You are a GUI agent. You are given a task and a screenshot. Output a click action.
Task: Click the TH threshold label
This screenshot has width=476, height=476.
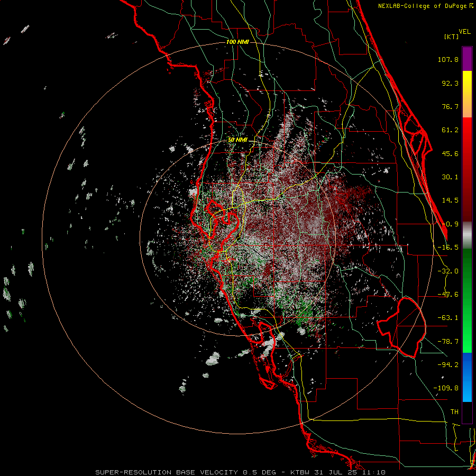454,412
